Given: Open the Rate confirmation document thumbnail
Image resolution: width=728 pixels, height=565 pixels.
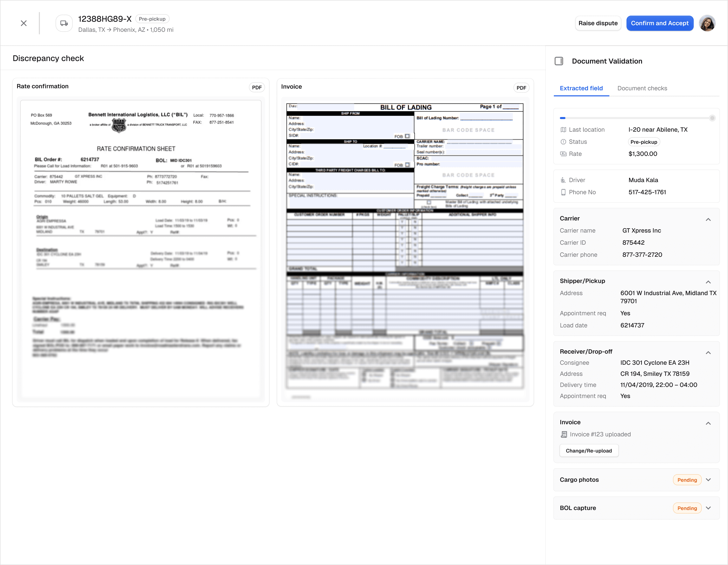Looking at the screenshot, I should 141,249.
